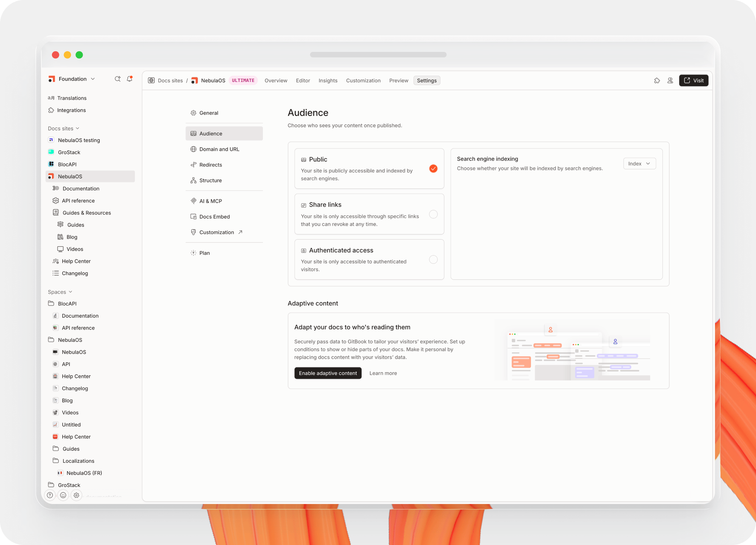756x545 pixels.
Task: Click the Docs sites globe breadcrumb icon
Action: (151, 81)
